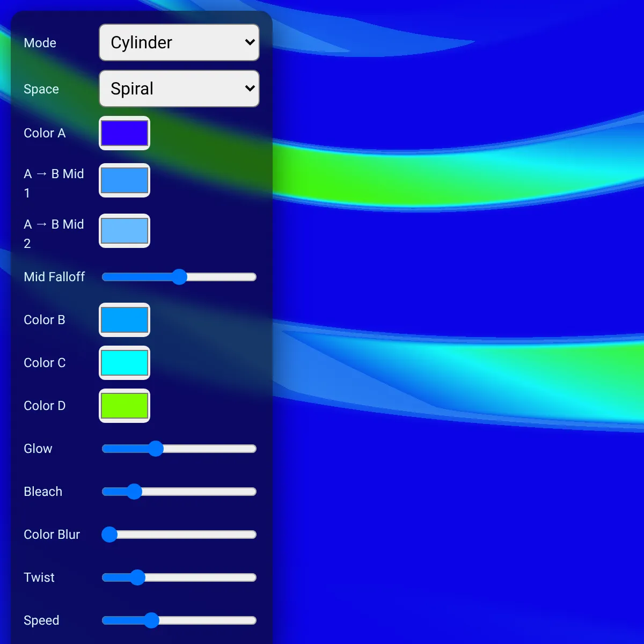644x644 pixels.
Task: Click the Mode label text
Action: point(40,43)
